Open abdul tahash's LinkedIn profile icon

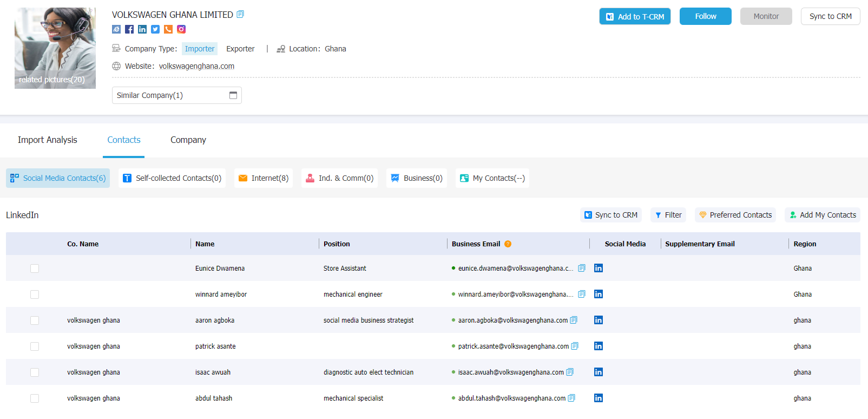599,398
